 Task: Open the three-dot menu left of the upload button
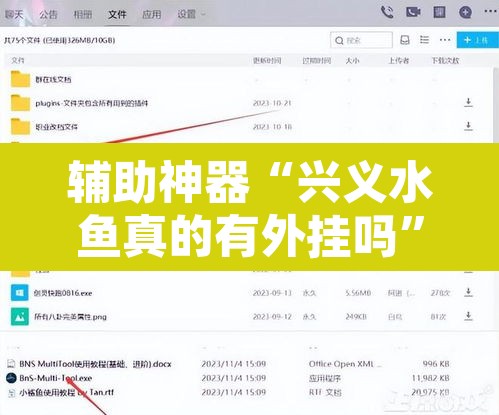point(445,40)
